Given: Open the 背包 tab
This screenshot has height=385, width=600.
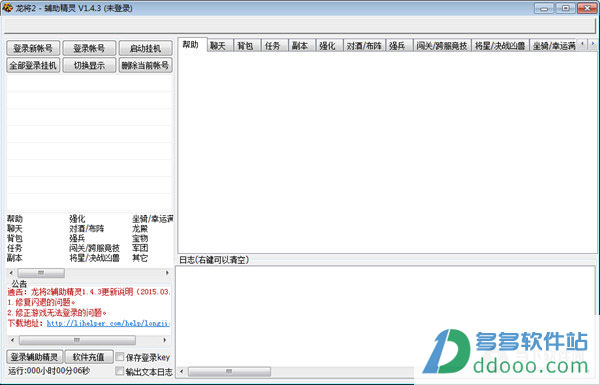Looking at the screenshot, I should [246, 46].
